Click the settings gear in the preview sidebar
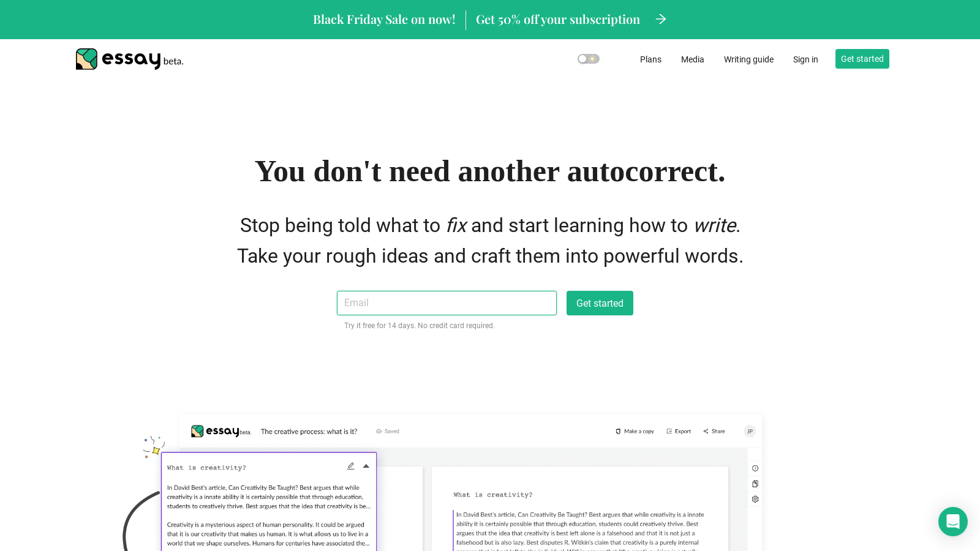Image resolution: width=980 pixels, height=551 pixels. (x=755, y=499)
